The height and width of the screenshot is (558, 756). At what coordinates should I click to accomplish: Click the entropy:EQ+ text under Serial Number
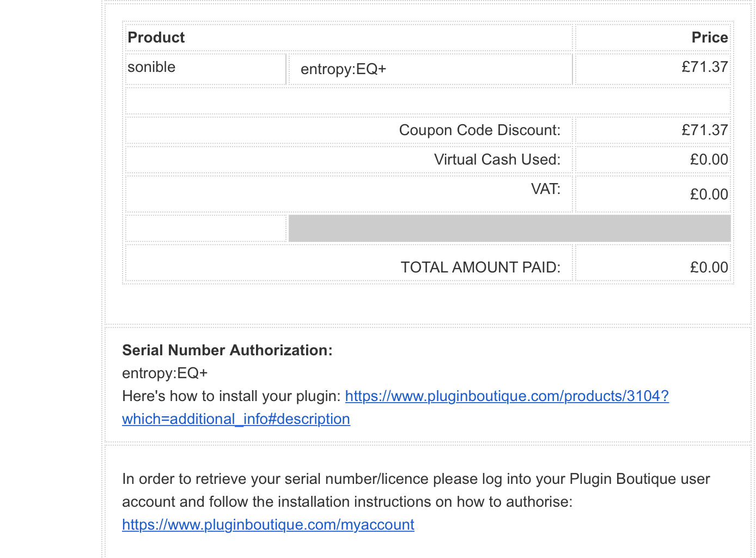(165, 373)
